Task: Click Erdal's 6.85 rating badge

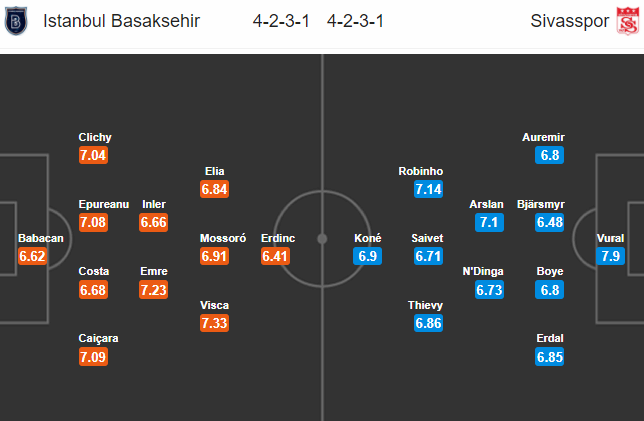Action: point(550,357)
